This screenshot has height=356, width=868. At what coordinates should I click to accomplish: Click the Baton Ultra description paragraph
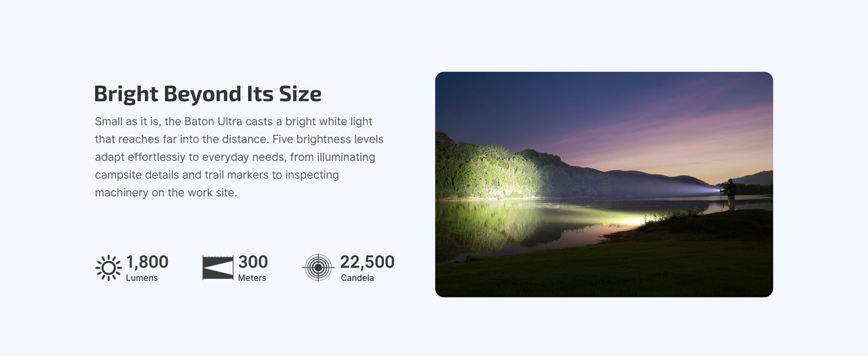pyautogui.click(x=238, y=157)
